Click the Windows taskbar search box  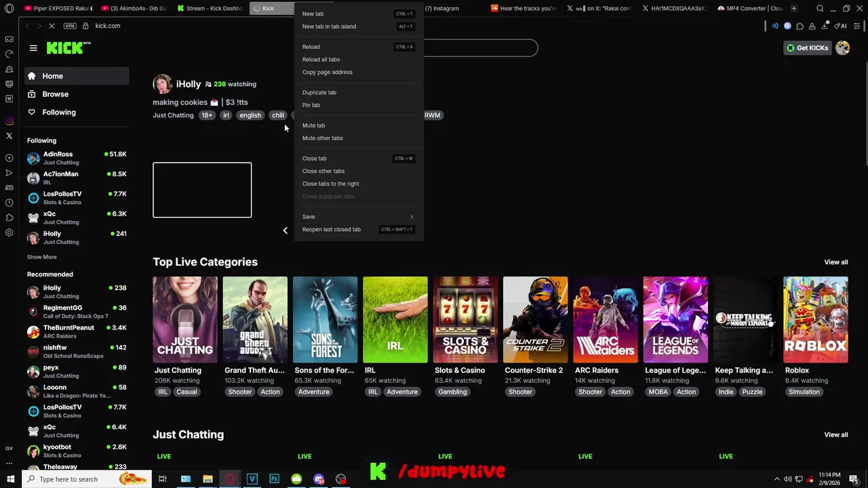coord(87,479)
